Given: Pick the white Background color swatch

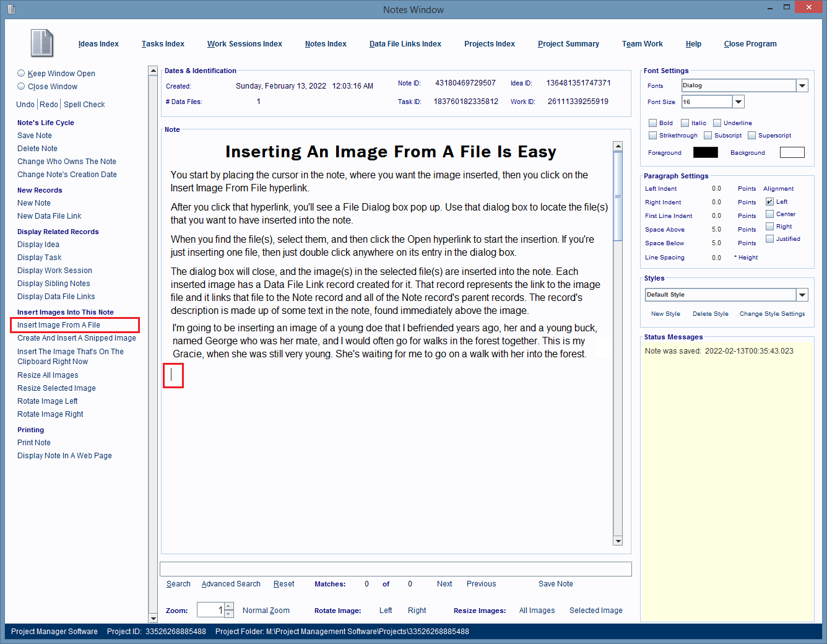Looking at the screenshot, I should click(x=792, y=152).
